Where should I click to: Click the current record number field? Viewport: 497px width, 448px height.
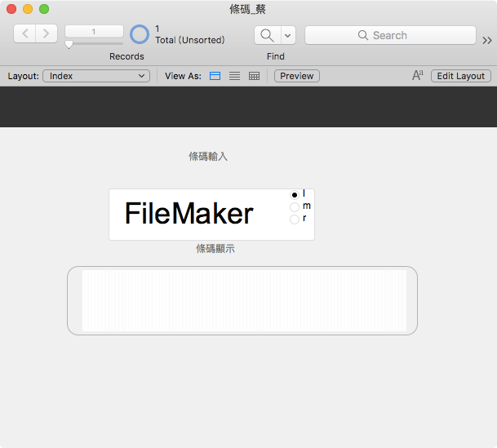click(x=94, y=31)
